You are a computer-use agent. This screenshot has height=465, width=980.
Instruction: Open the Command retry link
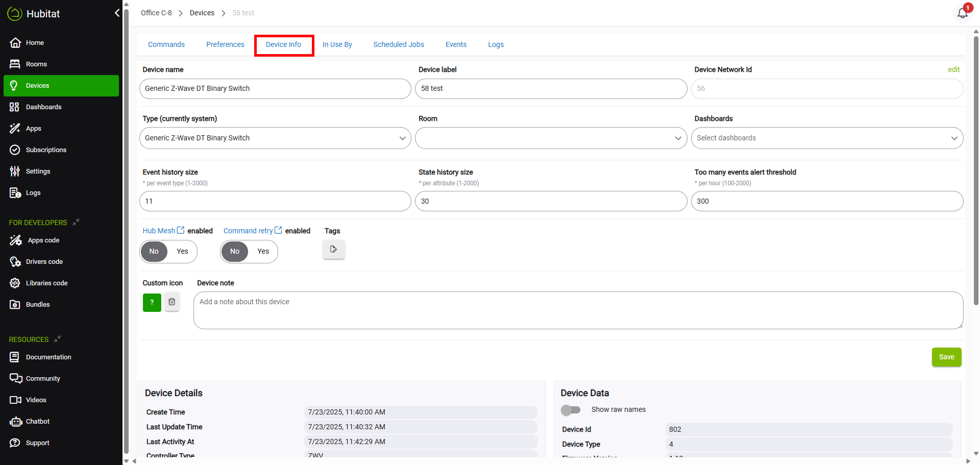pos(248,231)
